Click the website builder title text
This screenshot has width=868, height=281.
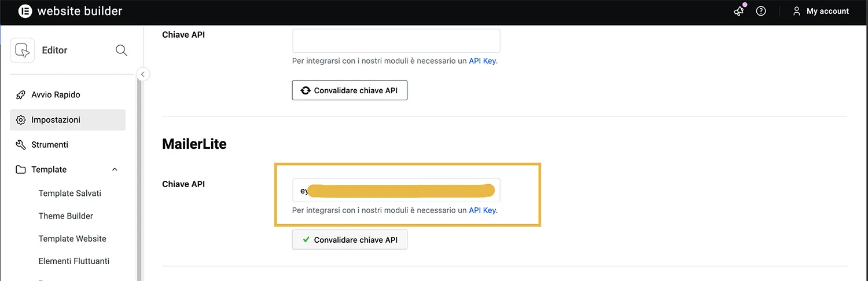(80, 11)
